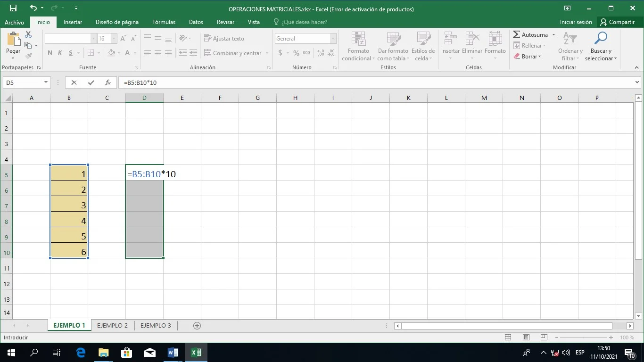The width and height of the screenshot is (644, 362).
Task: Decrease font size with the small A icon
Action: tap(134, 39)
